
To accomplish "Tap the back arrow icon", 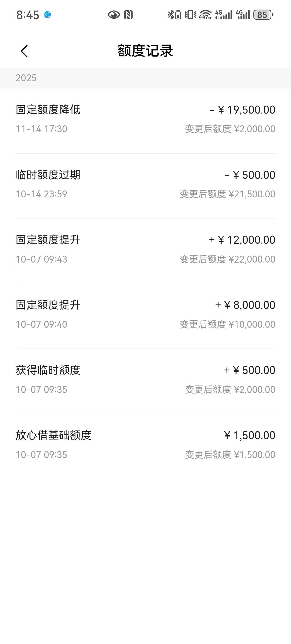I will click(24, 51).
